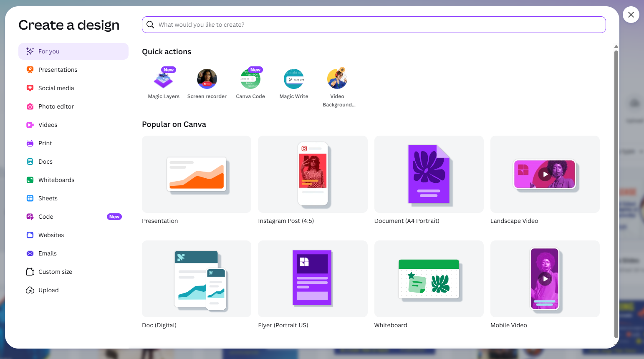Click the Quick actions heading
The width and height of the screenshot is (644, 359).
[x=167, y=52]
